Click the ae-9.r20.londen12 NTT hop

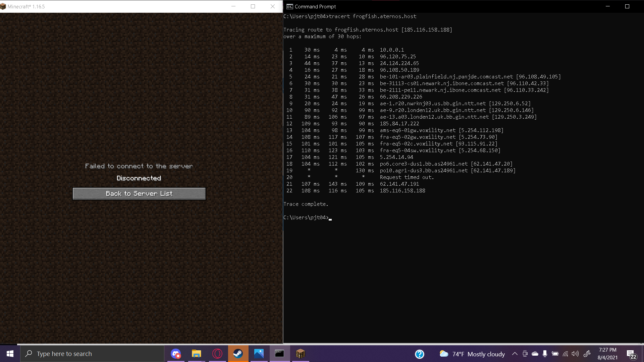click(457, 110)
